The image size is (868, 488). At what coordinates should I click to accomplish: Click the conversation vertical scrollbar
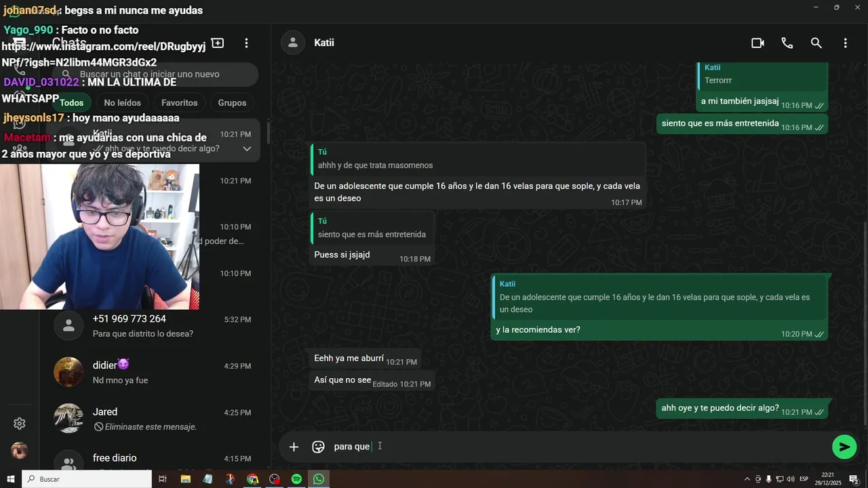864,325
